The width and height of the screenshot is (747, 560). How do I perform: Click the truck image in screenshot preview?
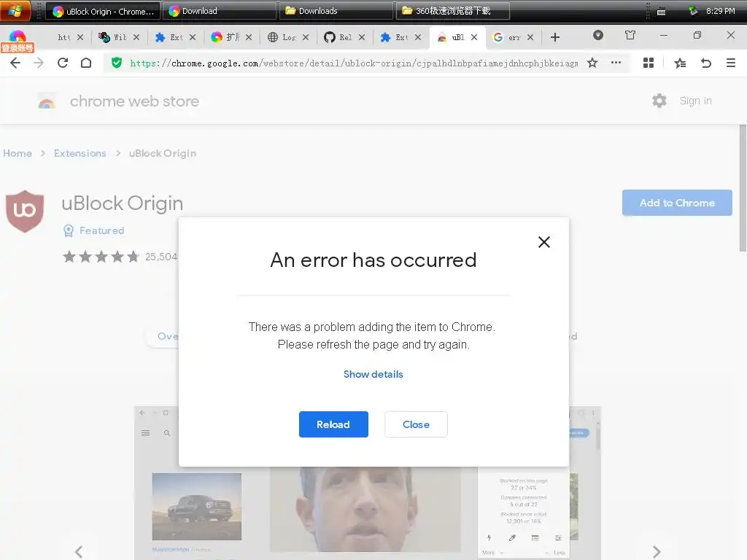(x=197, y=506)
